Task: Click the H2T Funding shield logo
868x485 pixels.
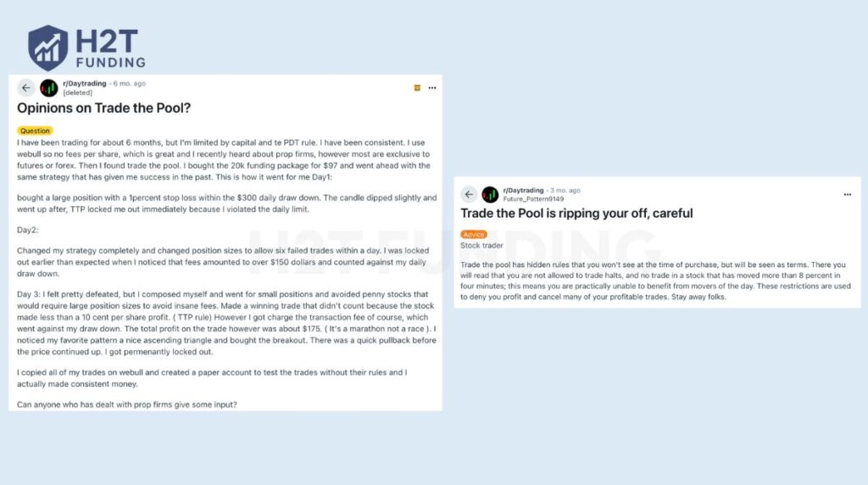Action: pos(47,47)
